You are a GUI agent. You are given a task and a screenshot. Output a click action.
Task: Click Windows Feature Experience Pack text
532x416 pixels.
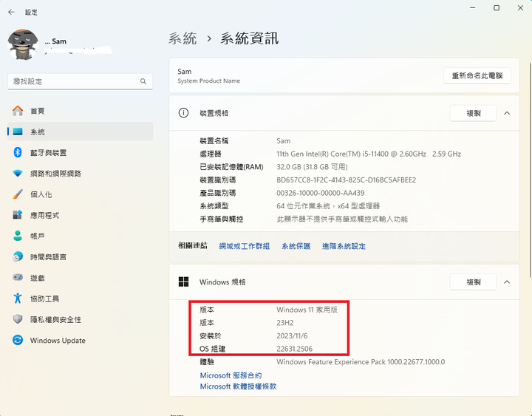361,362
